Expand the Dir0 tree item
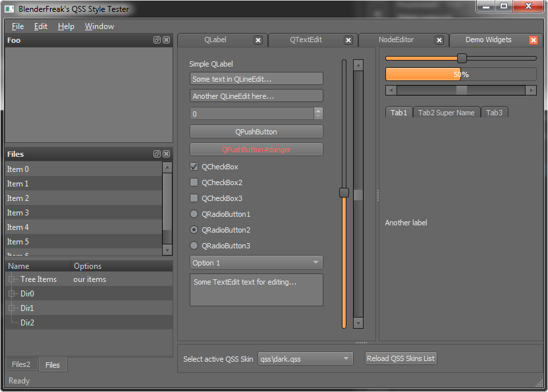 12,293
